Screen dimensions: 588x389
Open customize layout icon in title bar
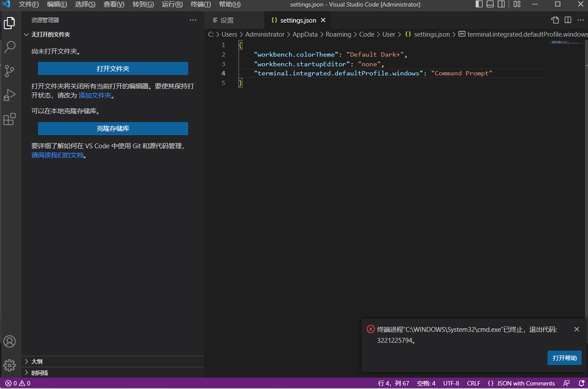point(517,4)
